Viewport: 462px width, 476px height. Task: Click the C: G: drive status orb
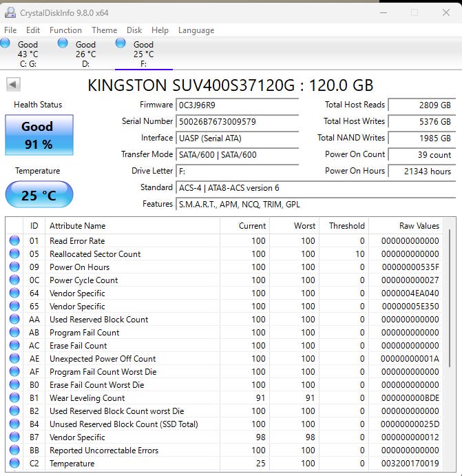click(x=6, y=43)
